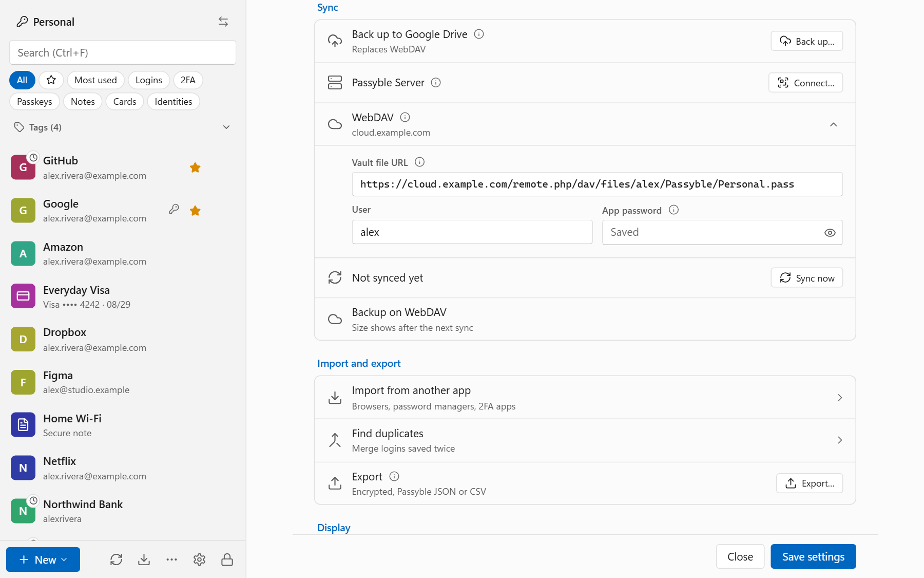
Task: Click the Connect... button
Action: point(805,83)
